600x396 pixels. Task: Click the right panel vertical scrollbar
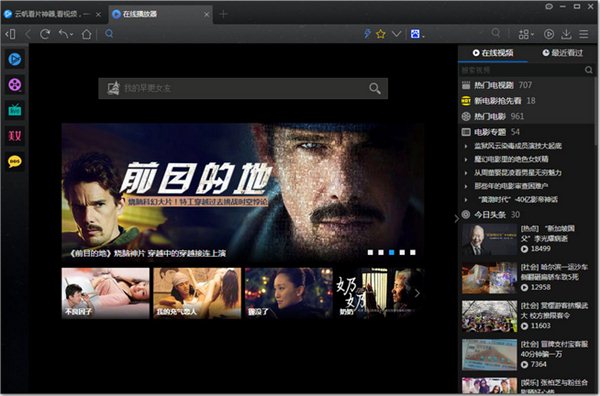(x=597, y=111)
